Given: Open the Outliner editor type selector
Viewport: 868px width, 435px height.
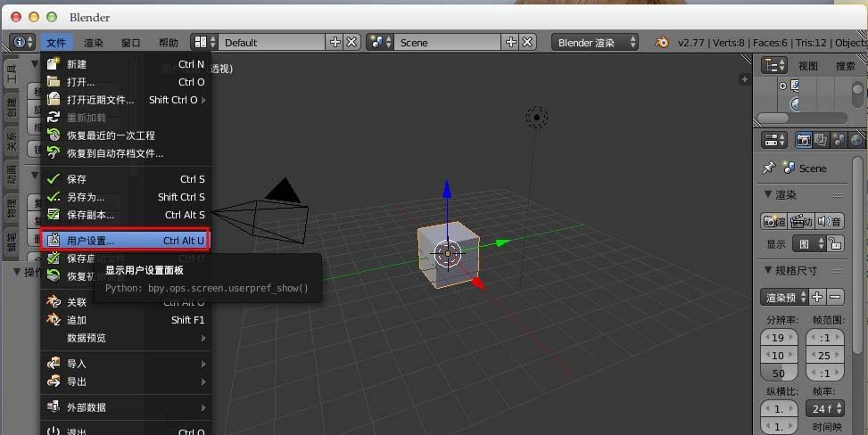Looking at the screenshot, I should coord(774,65).
